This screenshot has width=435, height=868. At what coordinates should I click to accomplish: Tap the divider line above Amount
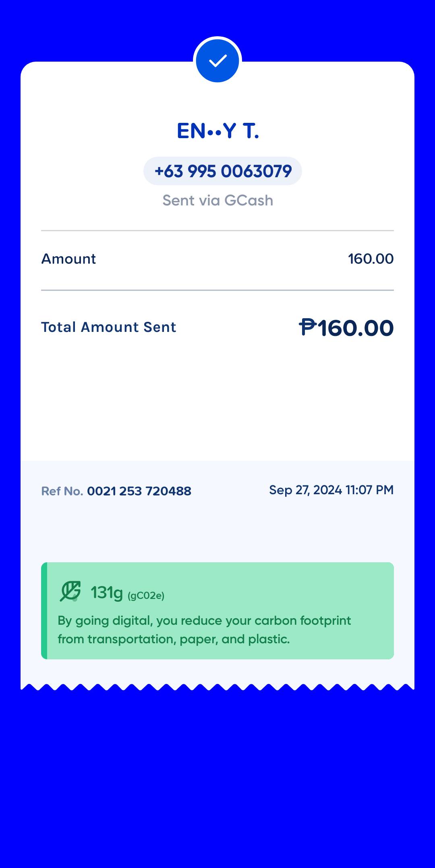click(217, 231)
